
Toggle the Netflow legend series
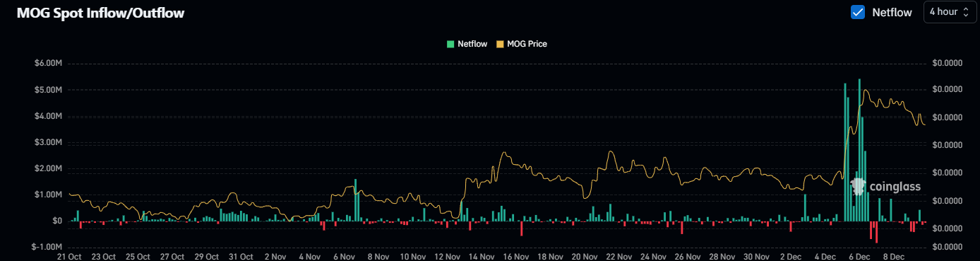467,44
